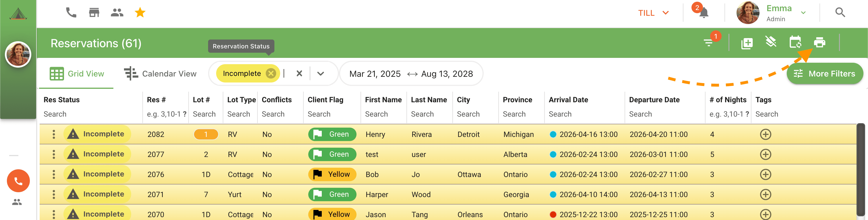This screenshot has width=868, height=220.
Task: Click the orange phone call button
Action: [x=18, y=181]
